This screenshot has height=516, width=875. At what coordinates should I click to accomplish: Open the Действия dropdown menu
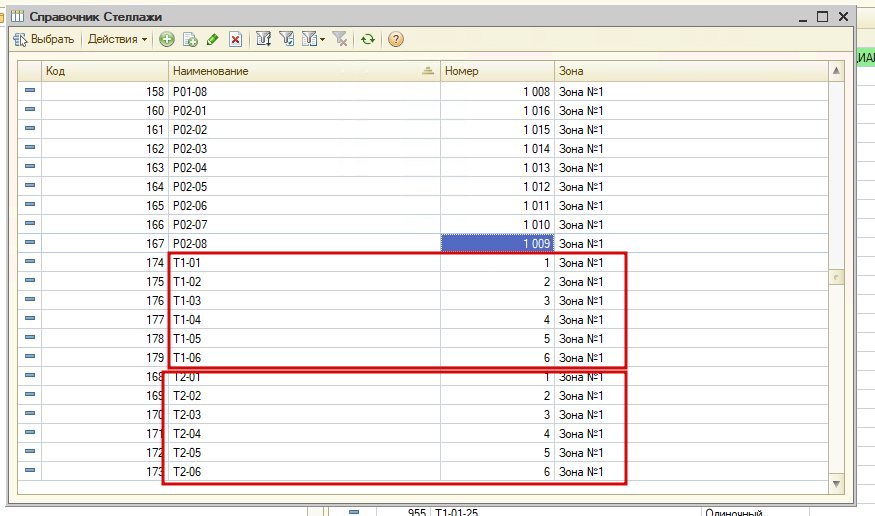(x=117, y=40)
